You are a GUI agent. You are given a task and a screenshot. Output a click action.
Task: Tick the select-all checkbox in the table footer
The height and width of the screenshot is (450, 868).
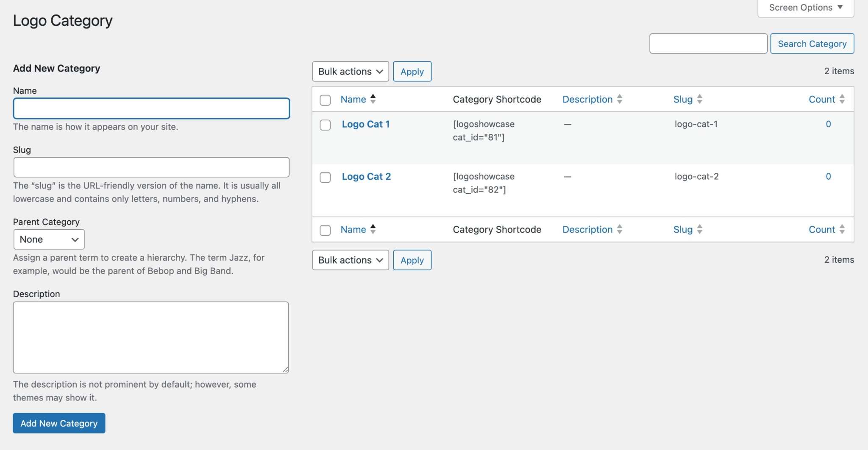pos(325,230)
